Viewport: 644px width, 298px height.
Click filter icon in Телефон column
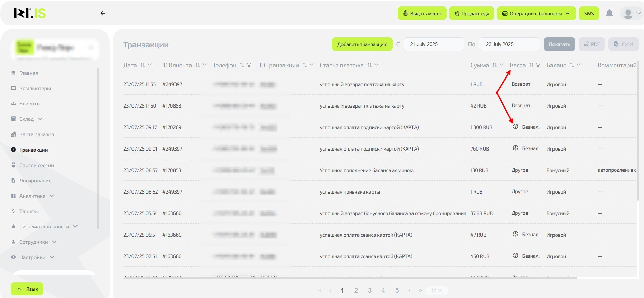pos(249,65)
